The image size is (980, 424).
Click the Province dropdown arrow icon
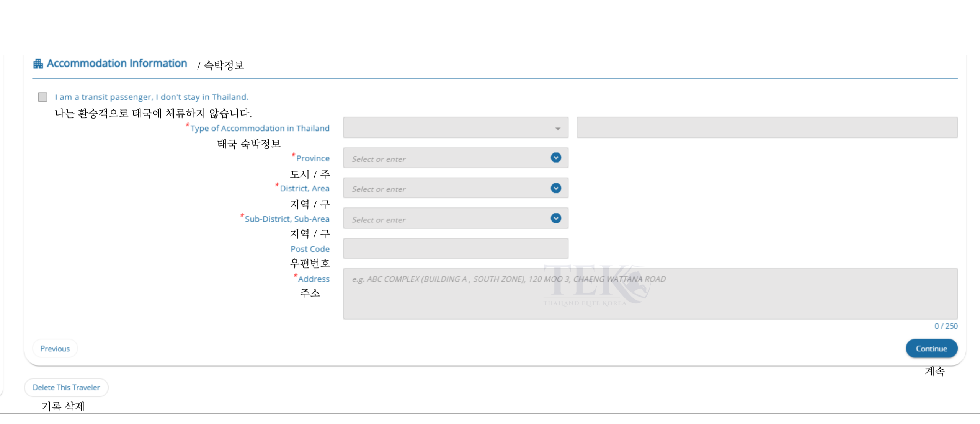tap(556, 158)
